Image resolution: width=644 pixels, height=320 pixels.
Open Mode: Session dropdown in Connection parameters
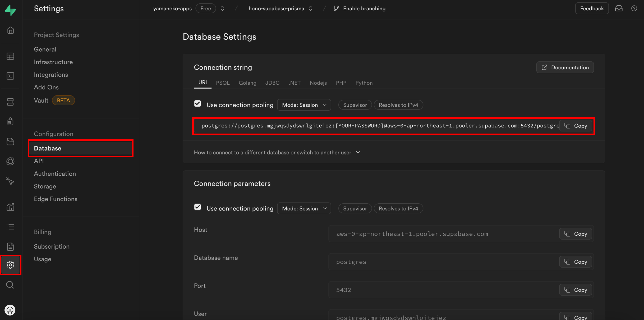[304, 208]
